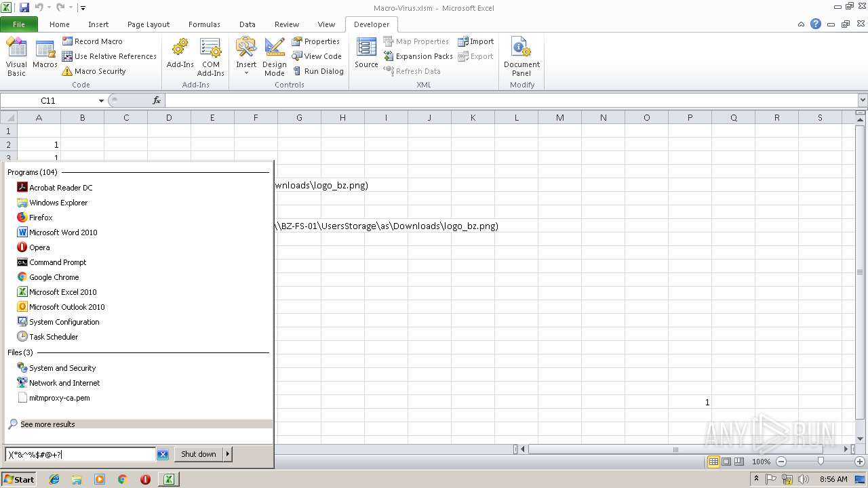The image size is (868, 488).
Task: Open Network and Internet result
Action: click(x=59, y=383)
